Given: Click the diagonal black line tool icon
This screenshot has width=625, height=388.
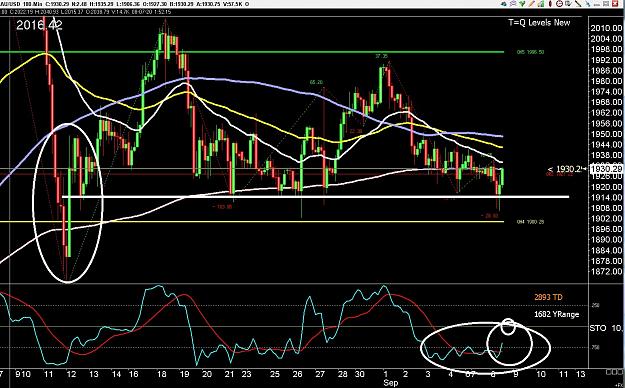Looking at the screenshot, I should click(578, 4).
